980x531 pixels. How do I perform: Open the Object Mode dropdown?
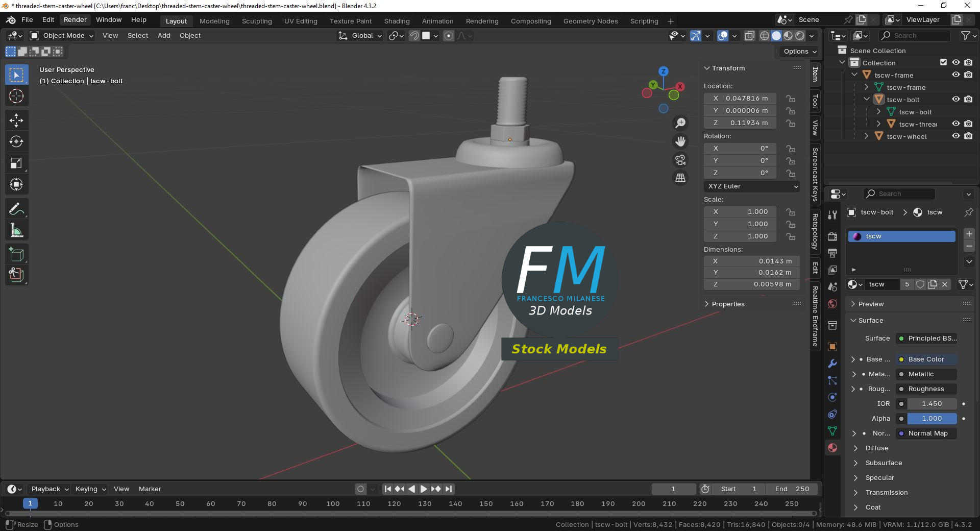(x=62, y=36)
